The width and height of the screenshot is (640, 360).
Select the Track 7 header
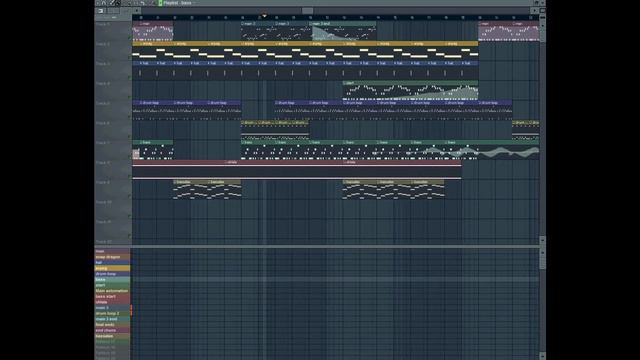(113, 149)
